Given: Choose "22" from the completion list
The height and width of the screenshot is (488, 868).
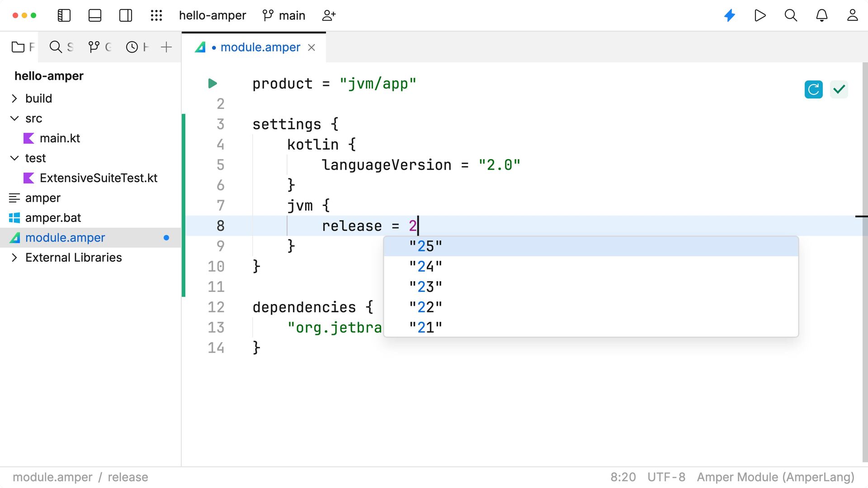Looking at the screenshot, I should [591, 307].
